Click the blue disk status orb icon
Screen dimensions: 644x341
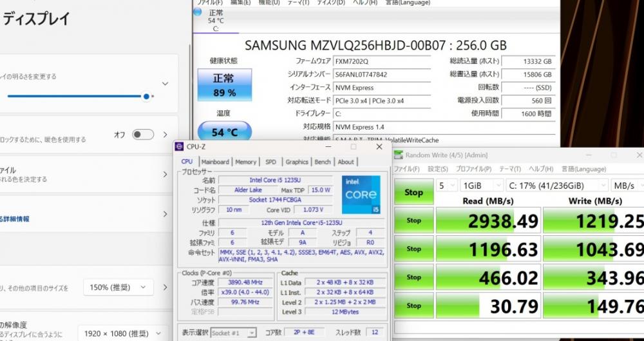pyautogui.click(x=198, y=12)
